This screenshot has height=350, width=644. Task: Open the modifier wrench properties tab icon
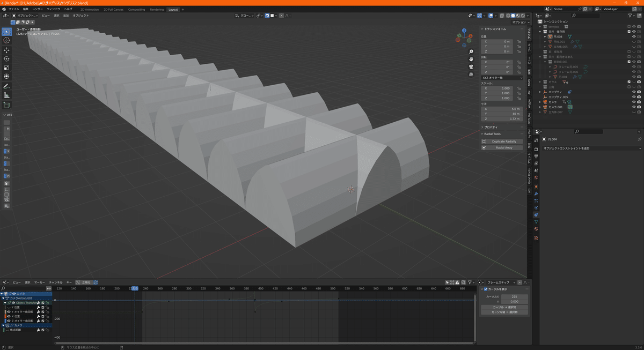(x=536, y=193)
